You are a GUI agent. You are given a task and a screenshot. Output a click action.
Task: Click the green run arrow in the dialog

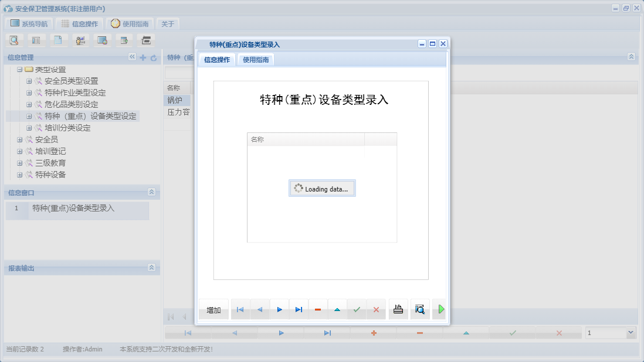[x=440, y=309]
